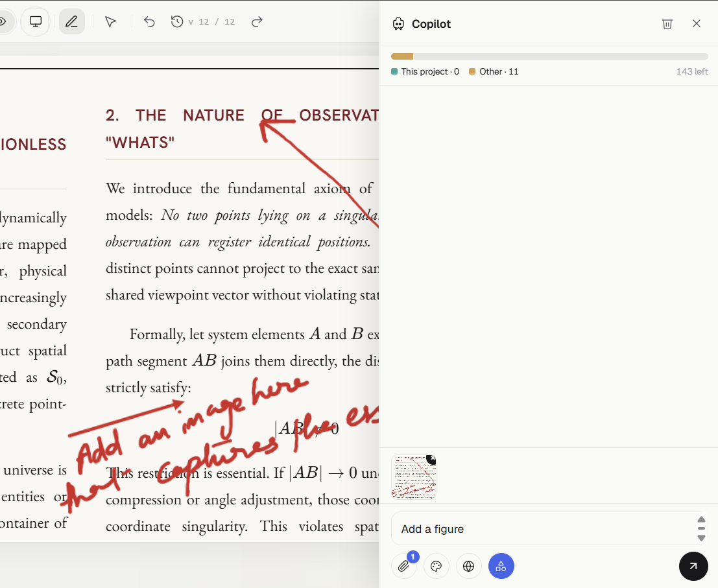This screenshot has width=718, height=588.
Task: Click the usage progress bar
Action: click(x=549, y=56)
